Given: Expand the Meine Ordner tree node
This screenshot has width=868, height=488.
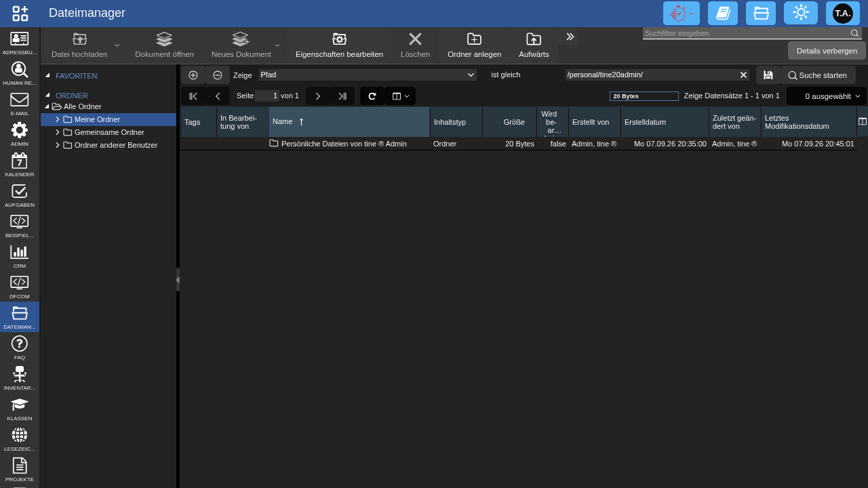Looking at the screenshot, I should click(x=57, y=119).
